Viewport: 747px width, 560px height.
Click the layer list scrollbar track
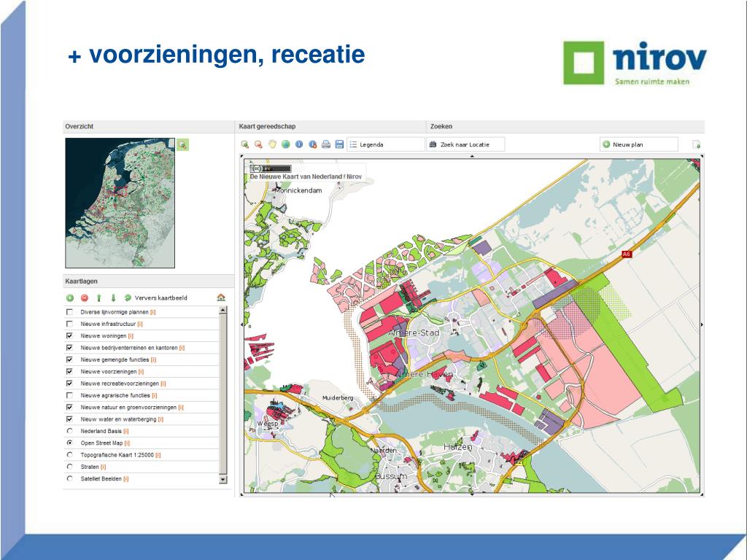click(223, 395)
